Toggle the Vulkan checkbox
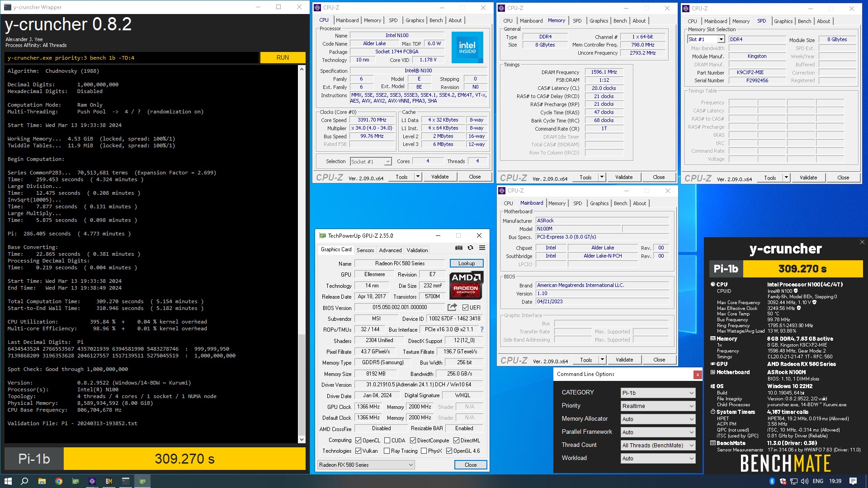This screenshot has height=488, width=868. coord(358,451)
